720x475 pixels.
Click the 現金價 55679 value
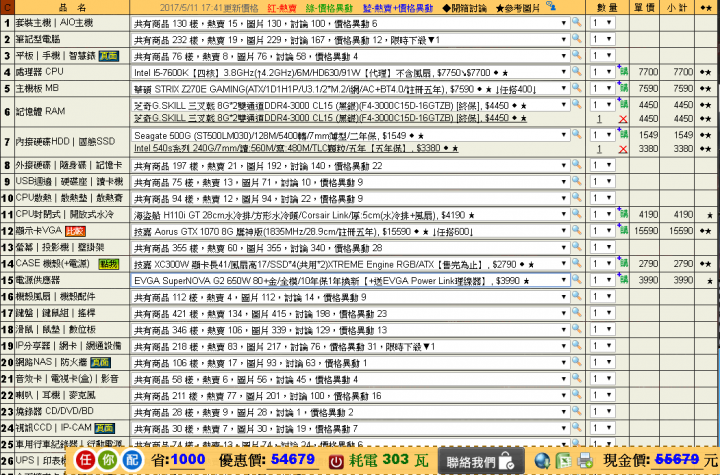tap(677, 459)
